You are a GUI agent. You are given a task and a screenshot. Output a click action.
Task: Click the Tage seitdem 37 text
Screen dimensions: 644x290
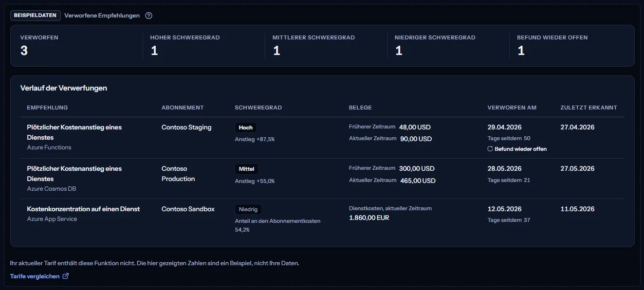[x=509, y=220]
